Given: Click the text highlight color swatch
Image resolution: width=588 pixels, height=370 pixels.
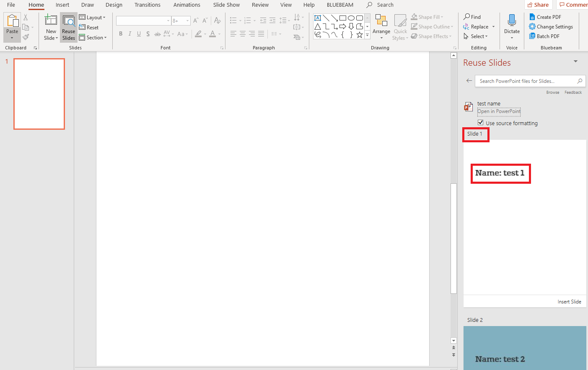Looking at the screenshot, I should pyautogui.click(x=198, y=34).
